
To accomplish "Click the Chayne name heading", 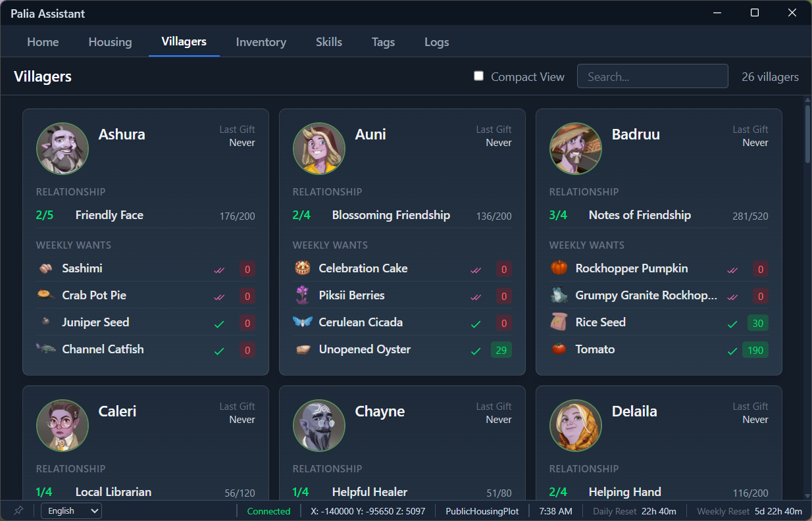I will 380,412.
